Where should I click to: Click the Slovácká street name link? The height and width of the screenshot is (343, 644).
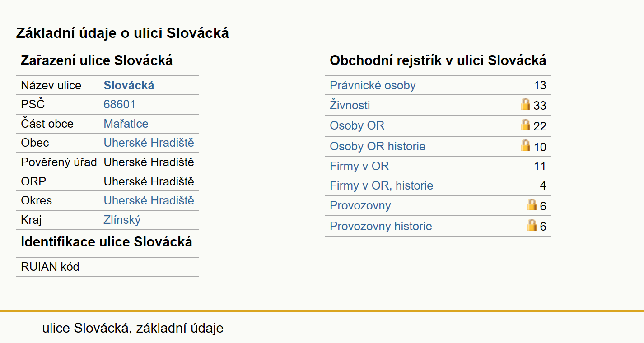pos(129,86)
